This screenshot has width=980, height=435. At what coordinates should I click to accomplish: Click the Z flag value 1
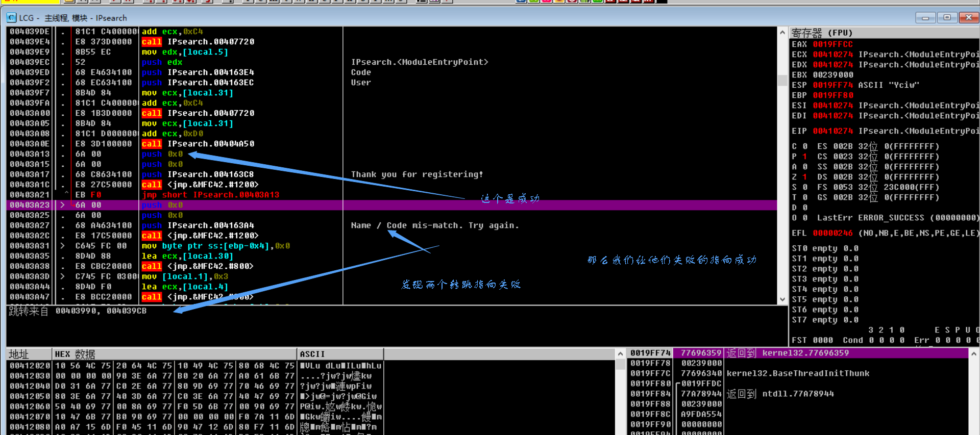805,177
